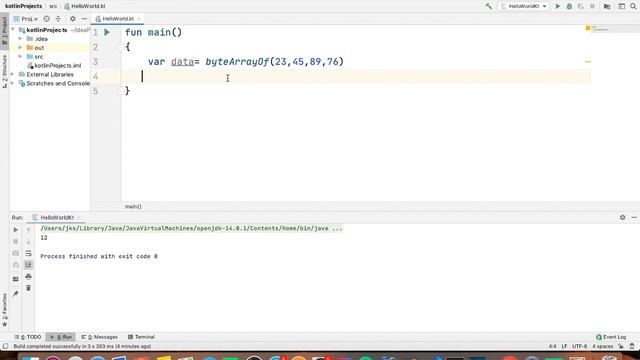Image resolution: width=640 pixels, height=360 pixels.
Task: Open the Event Log
Action: point(611,337)
